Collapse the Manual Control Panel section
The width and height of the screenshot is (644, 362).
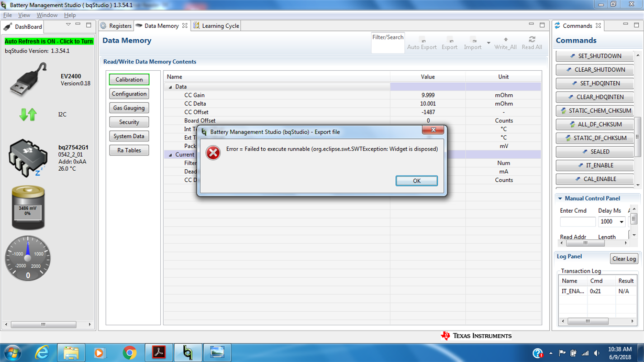(560, 199)
